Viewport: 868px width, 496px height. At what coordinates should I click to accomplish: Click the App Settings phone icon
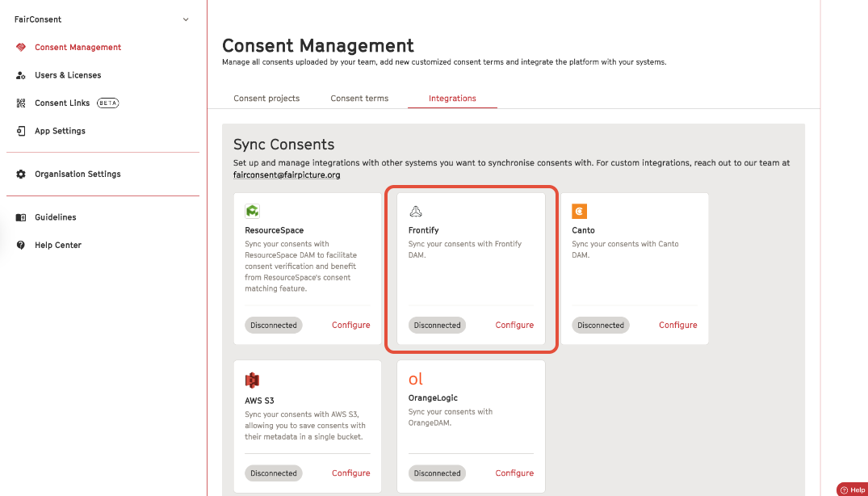20,131
